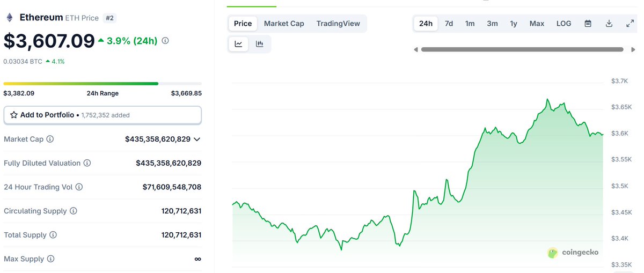Toggle LOG scale on chart
This screenshot has width=644, height=273.
563,24
